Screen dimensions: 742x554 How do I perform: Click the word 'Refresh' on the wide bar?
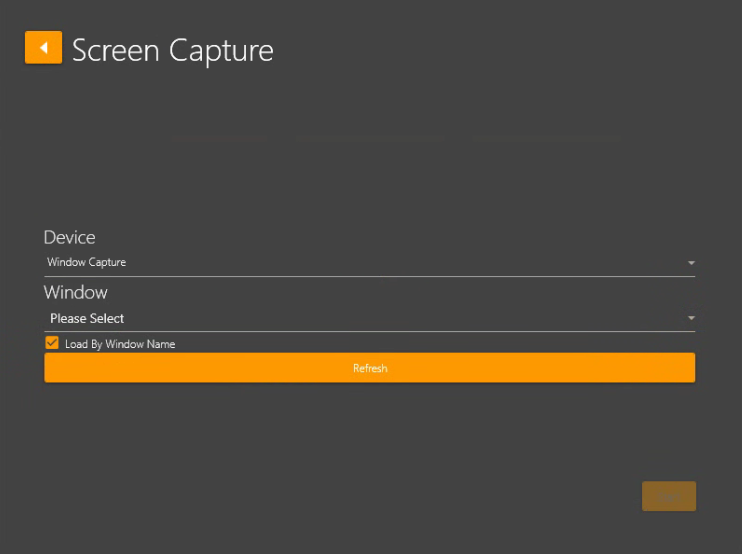369,368
